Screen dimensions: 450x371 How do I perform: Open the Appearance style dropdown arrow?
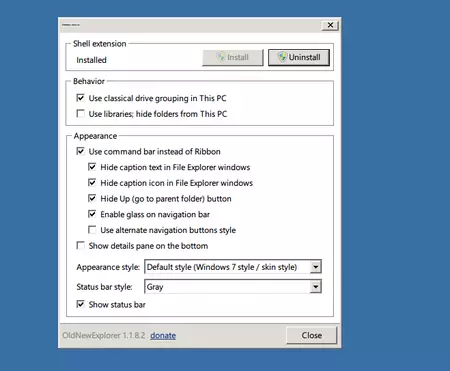click(315, 267)
